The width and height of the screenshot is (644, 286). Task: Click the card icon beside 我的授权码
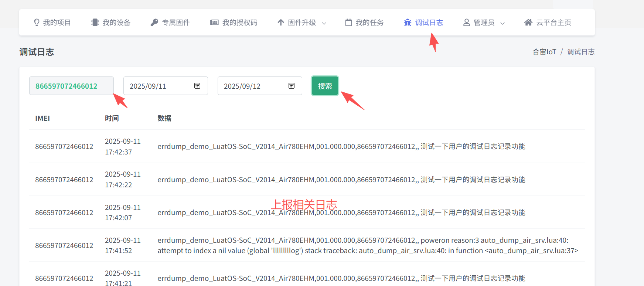click(214, 23)
